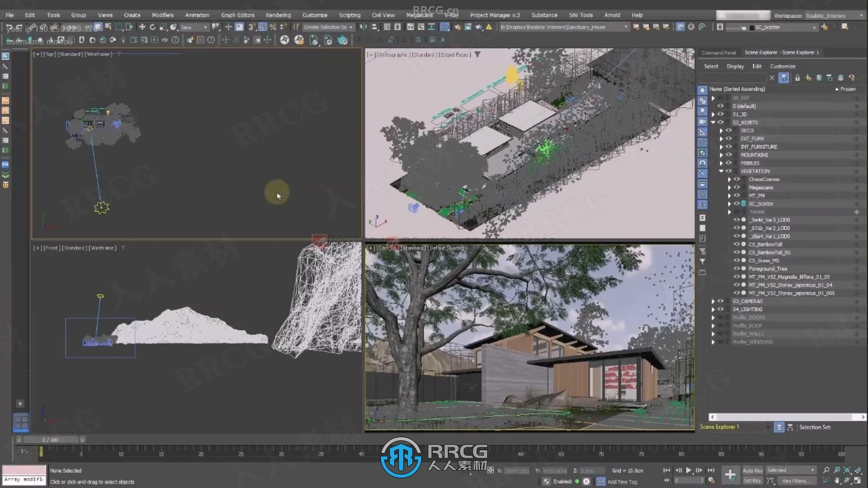Click the Set Key button
This screenshot has width=868, height=488.
click(752, 480)
